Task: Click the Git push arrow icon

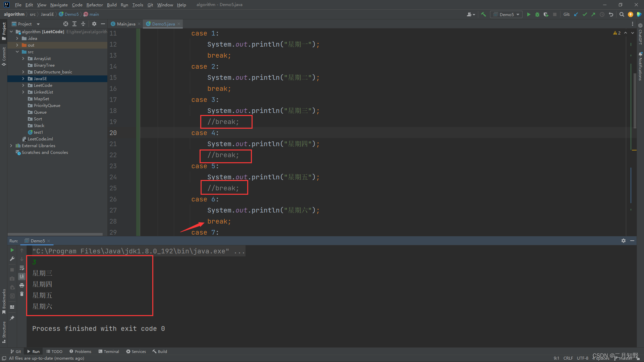Action: [x=593, y=14]
